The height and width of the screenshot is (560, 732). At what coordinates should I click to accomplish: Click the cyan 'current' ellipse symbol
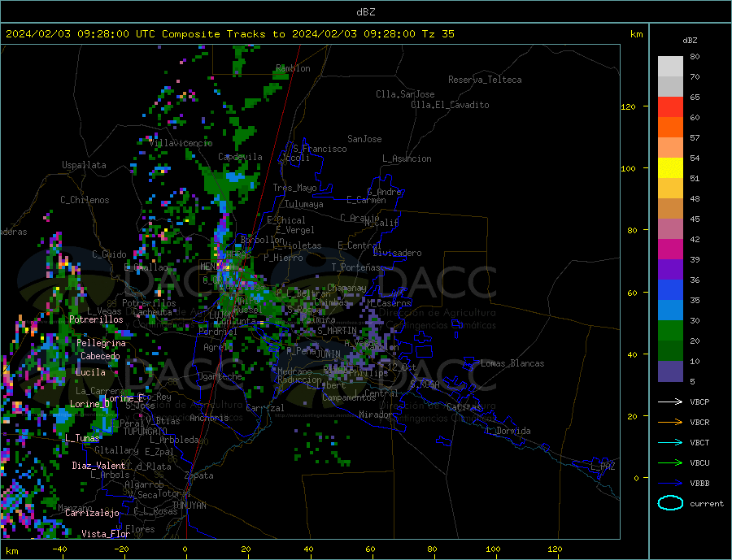point(670,503)
